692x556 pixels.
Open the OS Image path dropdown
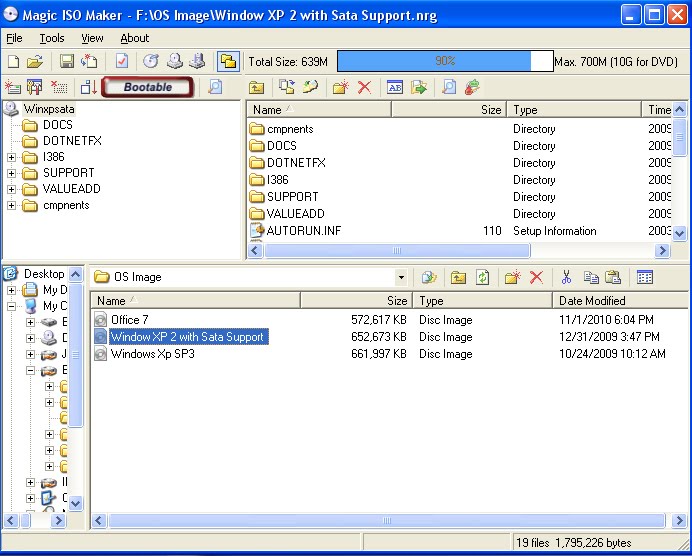[401, 278]
